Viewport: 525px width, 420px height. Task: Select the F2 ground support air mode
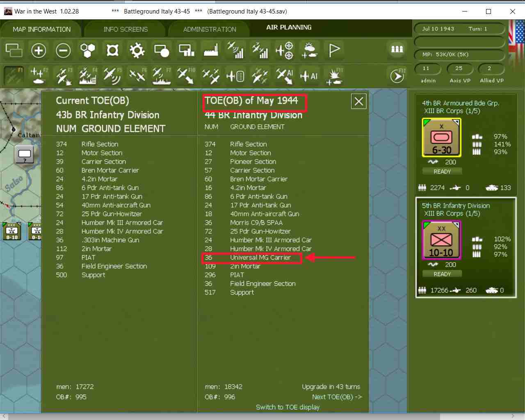click(x=39, y=76)
